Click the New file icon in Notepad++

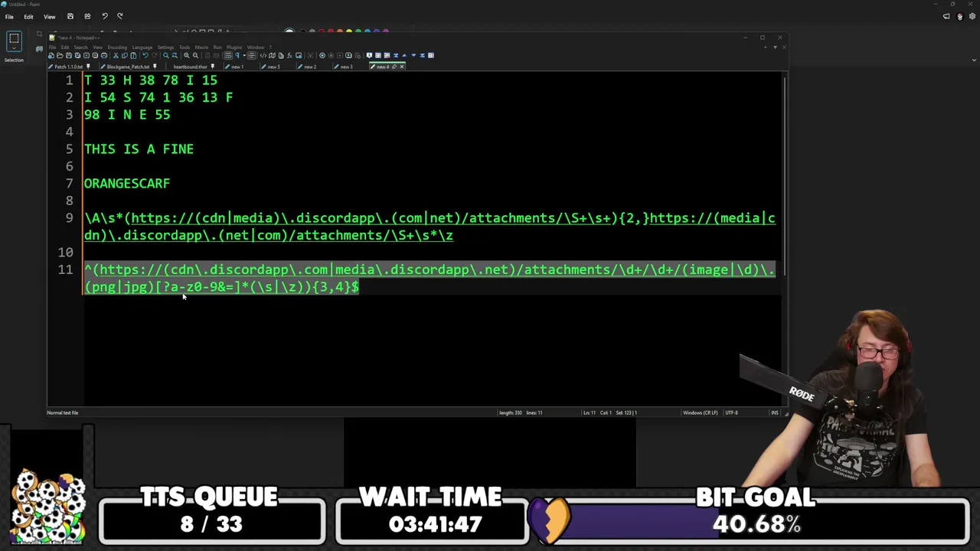51,55
